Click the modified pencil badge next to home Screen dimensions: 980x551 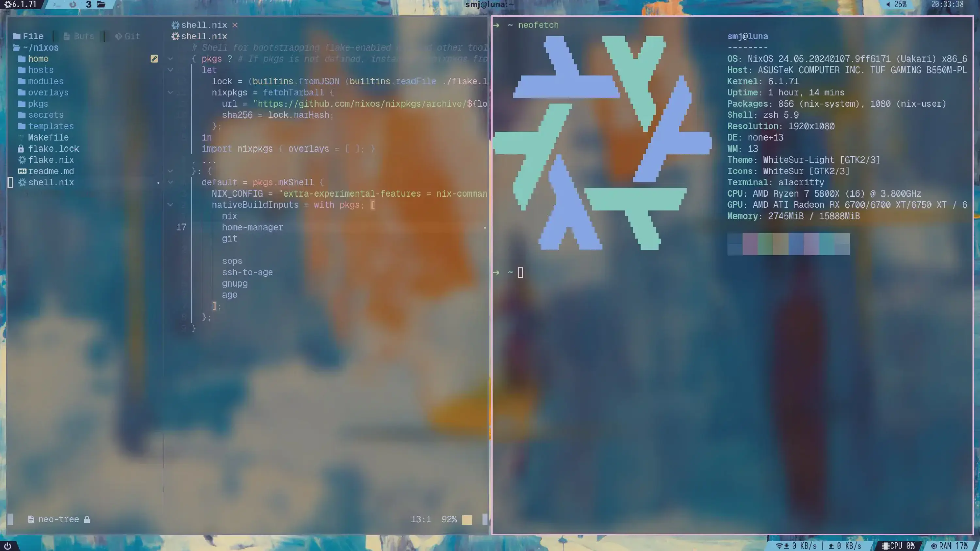[x=154, y=58]
